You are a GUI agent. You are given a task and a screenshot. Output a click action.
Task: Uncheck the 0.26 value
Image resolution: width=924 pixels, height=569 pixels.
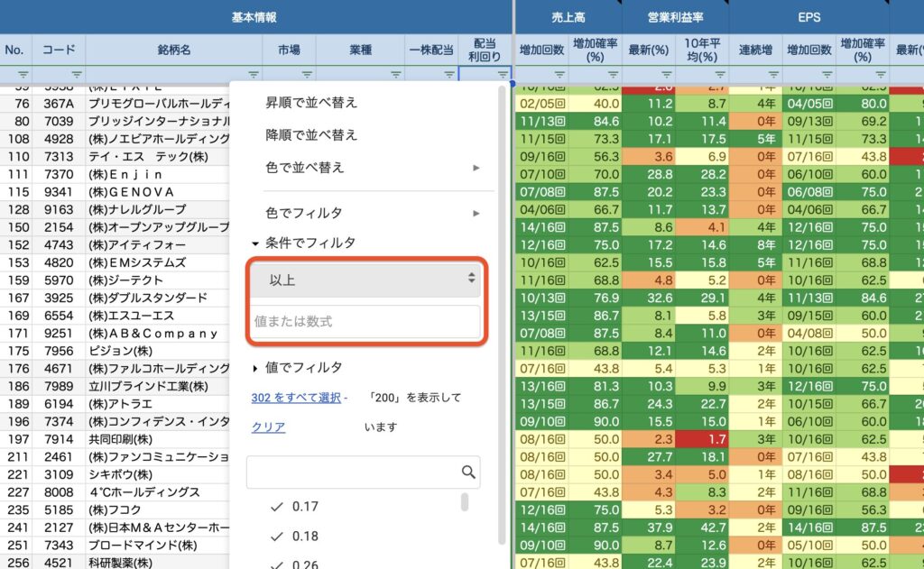click(x=277, y=564)
